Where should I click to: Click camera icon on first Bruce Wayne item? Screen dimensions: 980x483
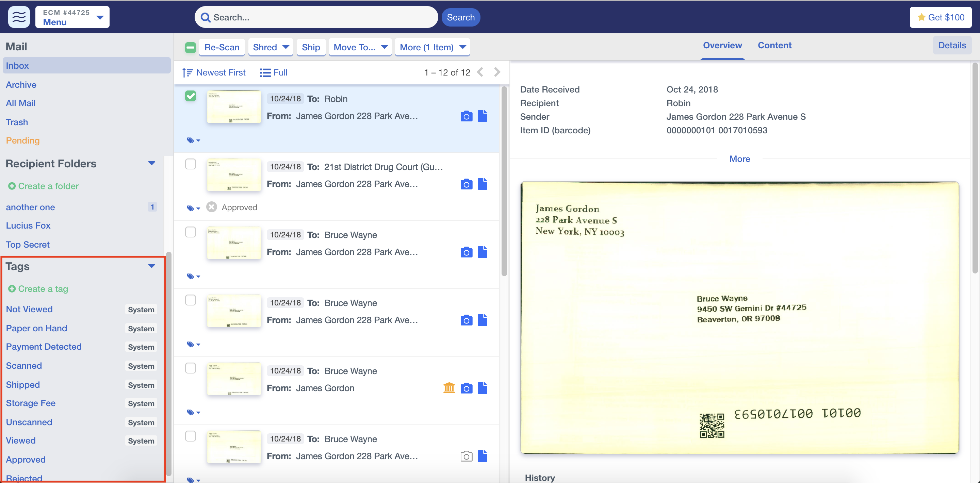[466, 252]
